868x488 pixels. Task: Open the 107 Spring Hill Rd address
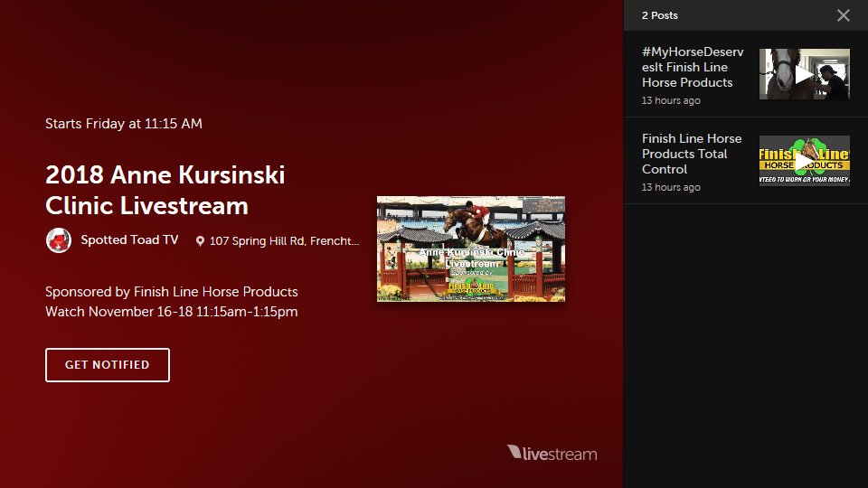point(284,240)
